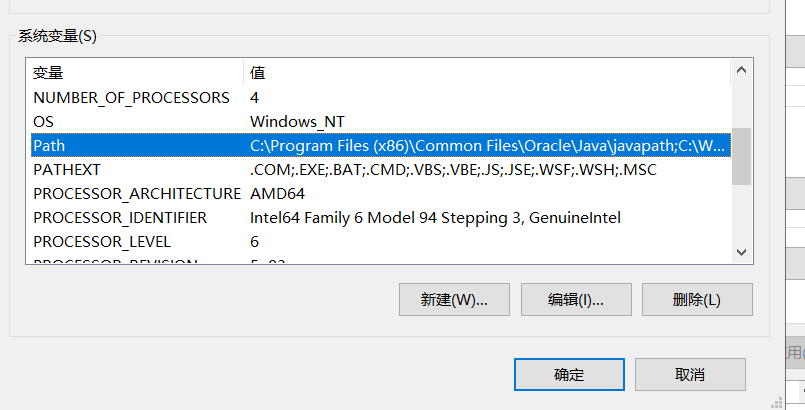Click the Path value cell with Oracle javapath
This screenshot has height=410, width=805.
pos(487,146)
